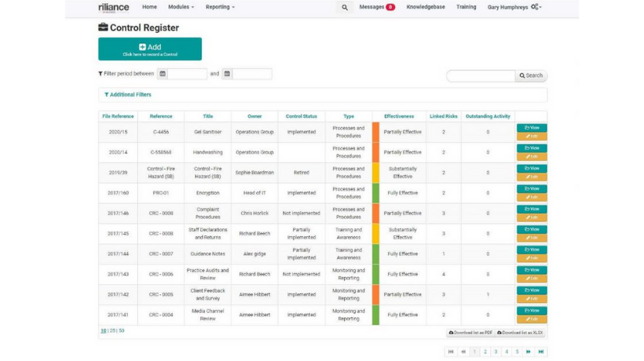Edit the Control - Fire Hazard (SB) record
Screen dimensions: 644x361
(532, 177)
